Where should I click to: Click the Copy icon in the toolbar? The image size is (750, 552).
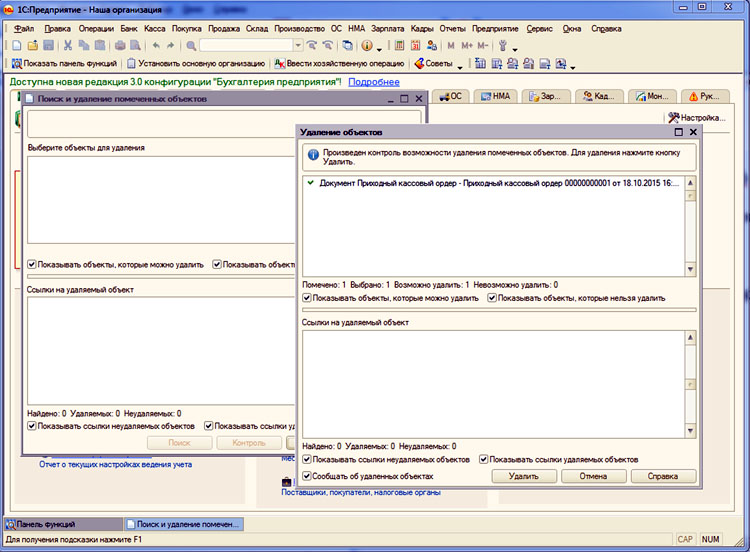click(x=84, y=45)
